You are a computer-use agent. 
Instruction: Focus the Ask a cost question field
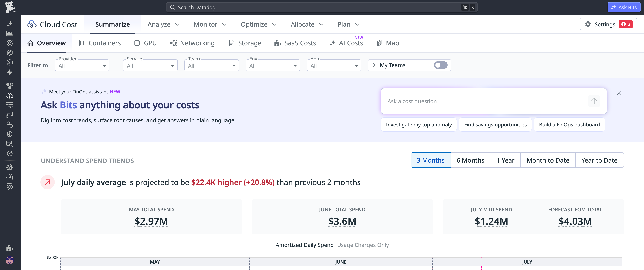click(493, 101)
